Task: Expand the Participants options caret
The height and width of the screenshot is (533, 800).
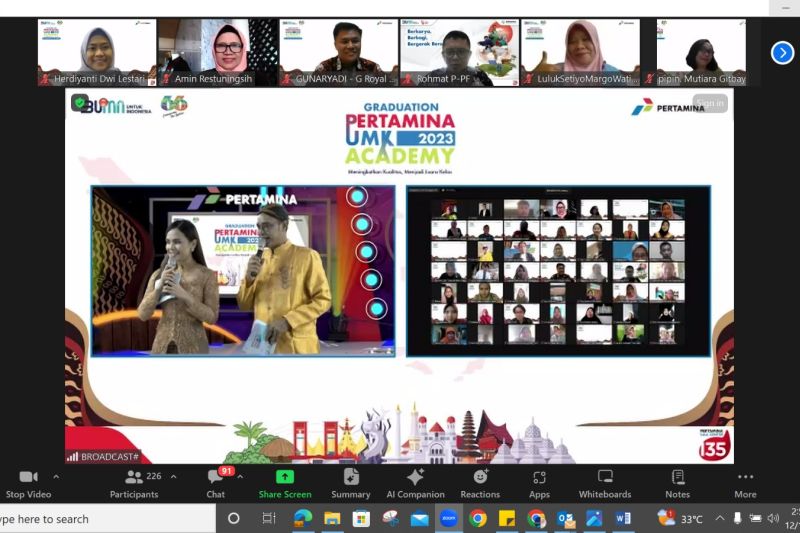Action: click(173, 477)
